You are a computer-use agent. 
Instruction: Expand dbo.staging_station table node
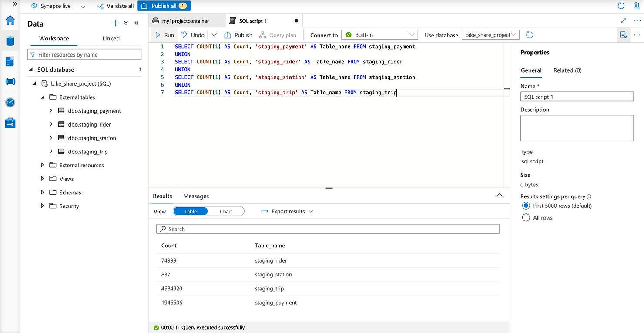[51, 138]
